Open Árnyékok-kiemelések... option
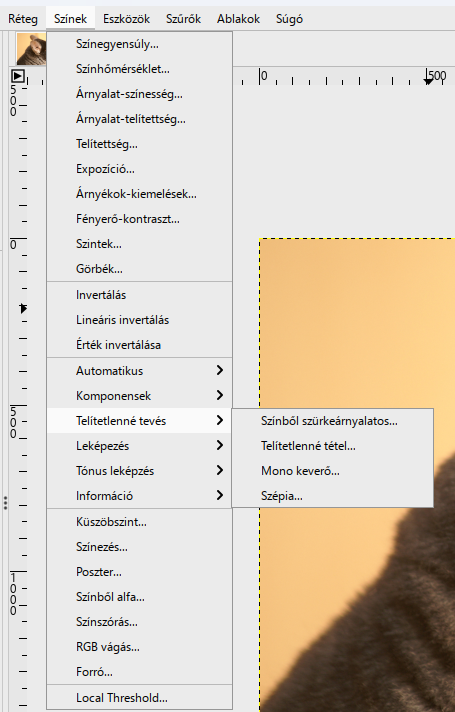The width and height of the screenshot is (455, 712). pyautogui.click(x=139, y=194)
